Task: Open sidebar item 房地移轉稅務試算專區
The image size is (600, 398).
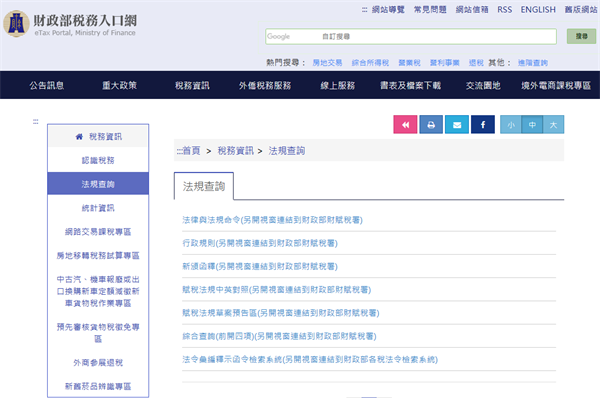Action: pos(98,255)
